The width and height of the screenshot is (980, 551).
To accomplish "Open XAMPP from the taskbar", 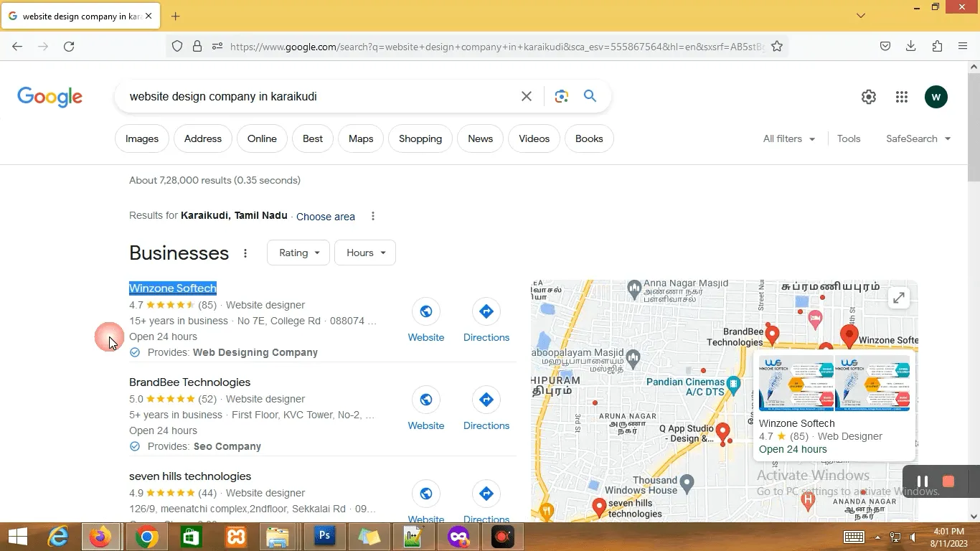I will coord(235,537).
